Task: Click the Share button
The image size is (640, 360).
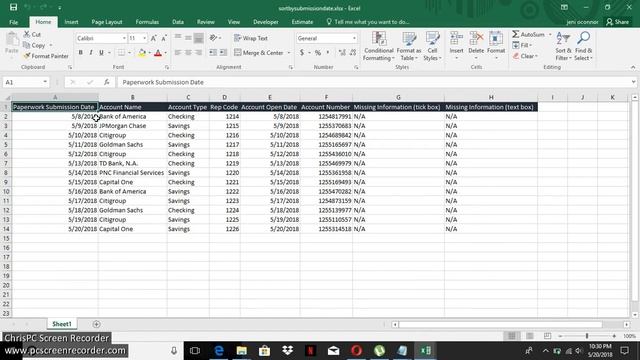Action: pos(618,22)
